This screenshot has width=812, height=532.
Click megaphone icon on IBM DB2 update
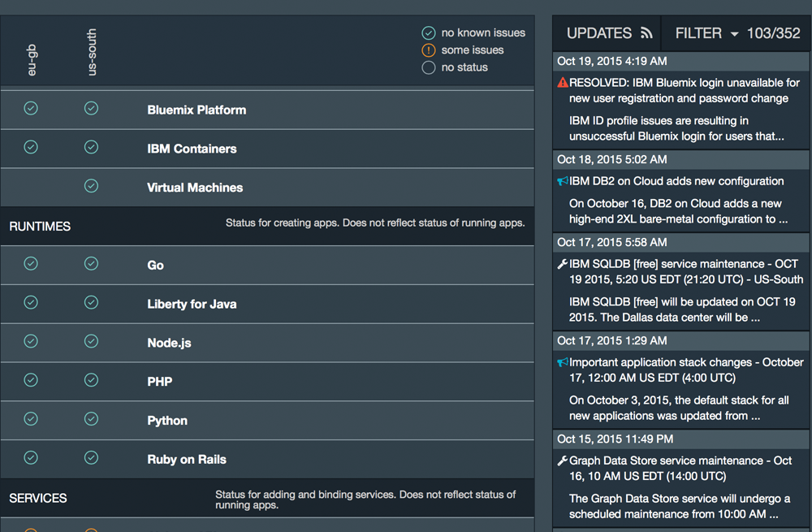563,181
